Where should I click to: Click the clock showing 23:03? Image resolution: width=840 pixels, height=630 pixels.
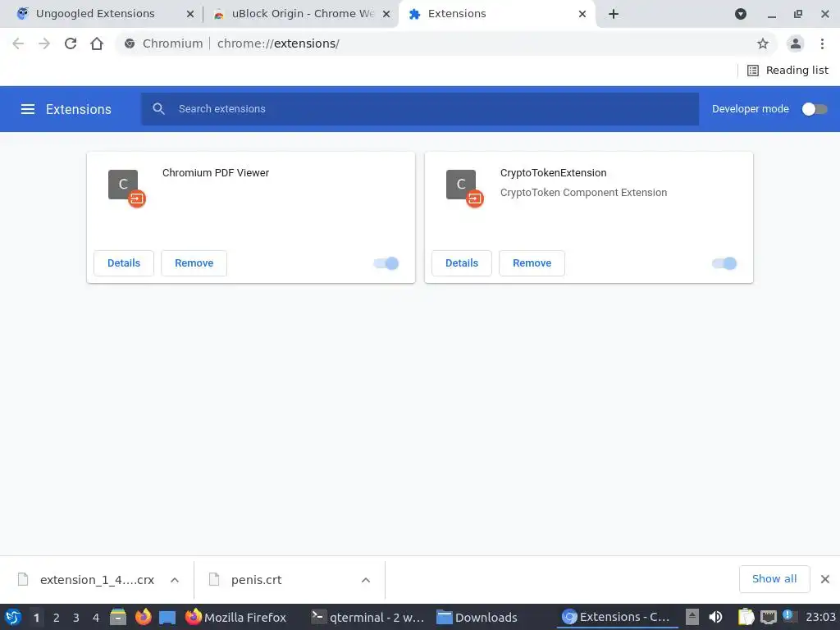820,617
